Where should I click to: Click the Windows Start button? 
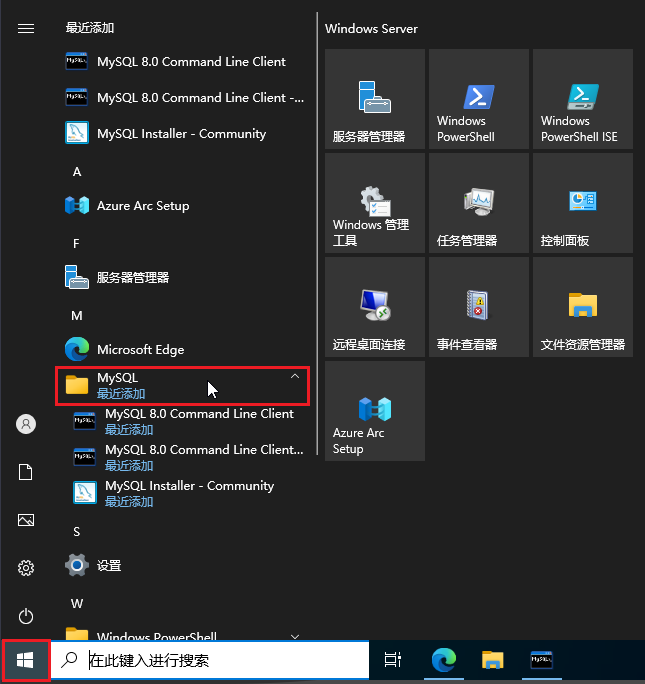click(25, 660)
